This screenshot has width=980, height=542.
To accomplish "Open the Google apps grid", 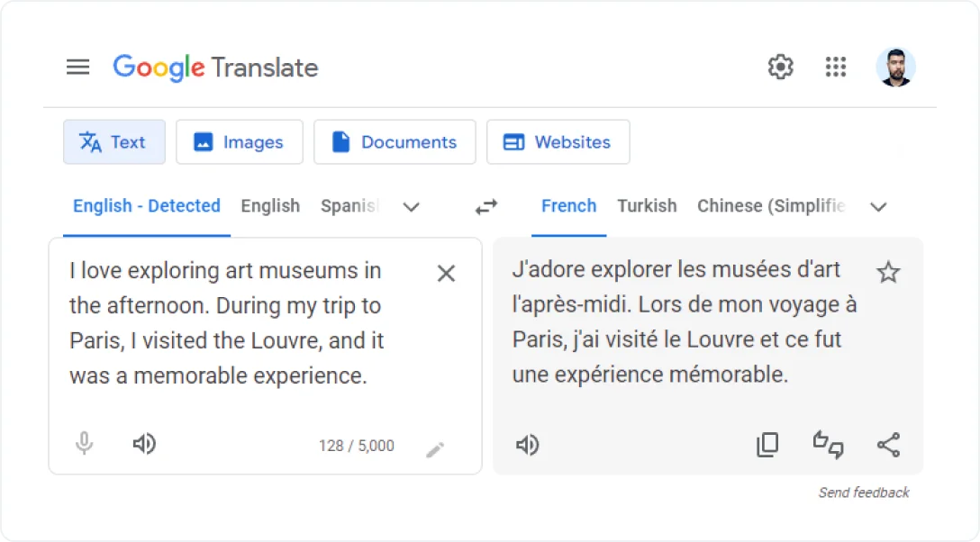I will 836,67.
